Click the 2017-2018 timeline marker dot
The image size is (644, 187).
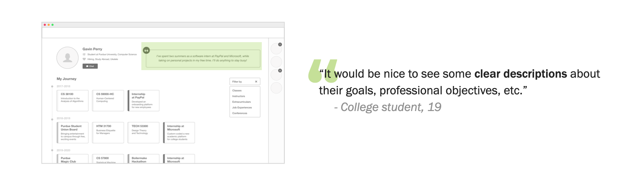(x=52, y=86)
